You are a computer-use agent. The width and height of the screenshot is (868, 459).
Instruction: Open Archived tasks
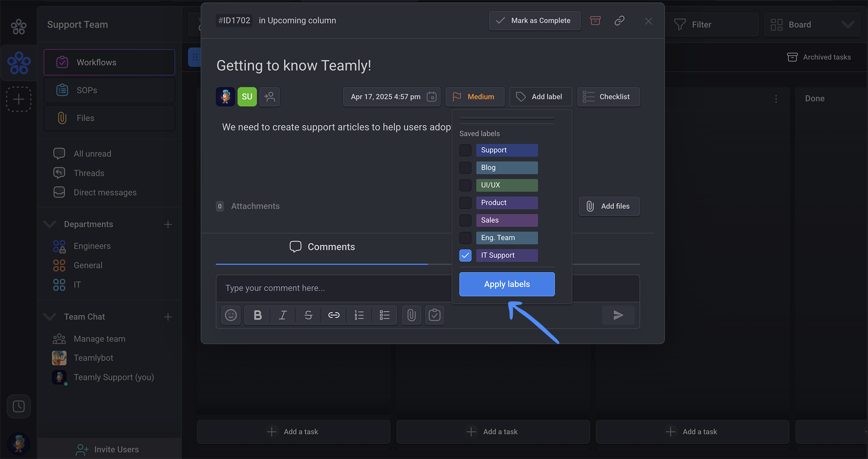click(819, 57)
